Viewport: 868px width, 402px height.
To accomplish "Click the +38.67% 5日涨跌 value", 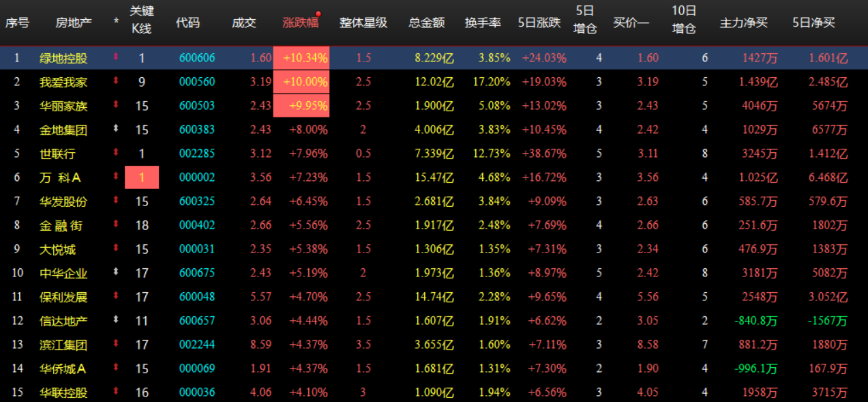I will [544, 154].
